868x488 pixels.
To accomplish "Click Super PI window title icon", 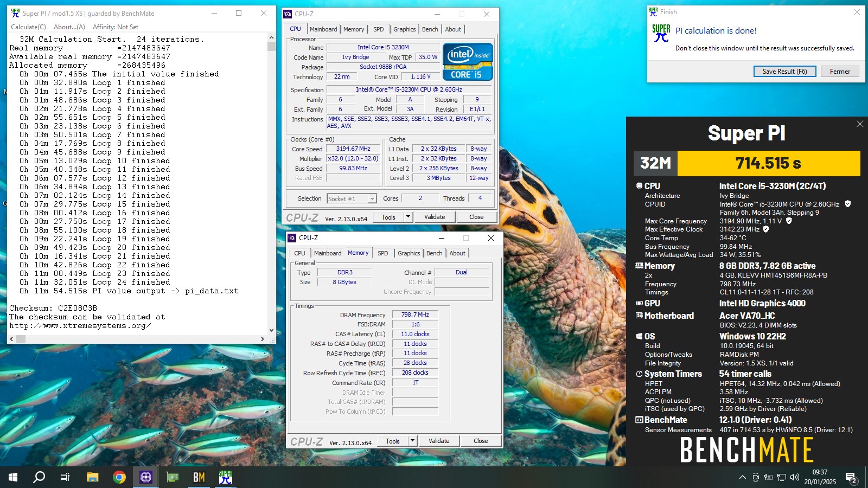I will pos(16,13).
